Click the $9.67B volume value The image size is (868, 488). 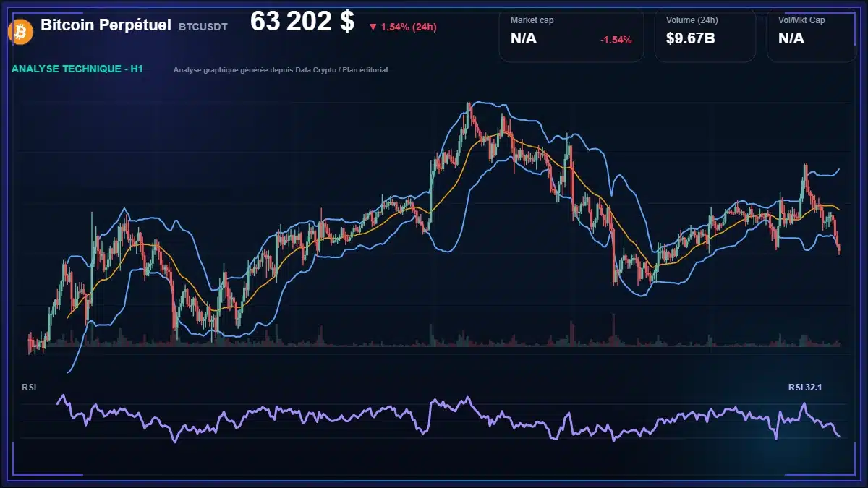click(691, 38)
